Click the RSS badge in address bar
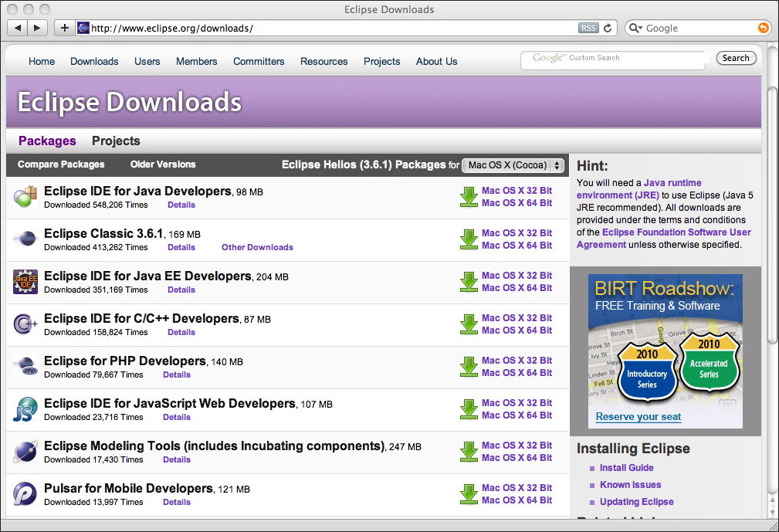 [x=588, y=28]
